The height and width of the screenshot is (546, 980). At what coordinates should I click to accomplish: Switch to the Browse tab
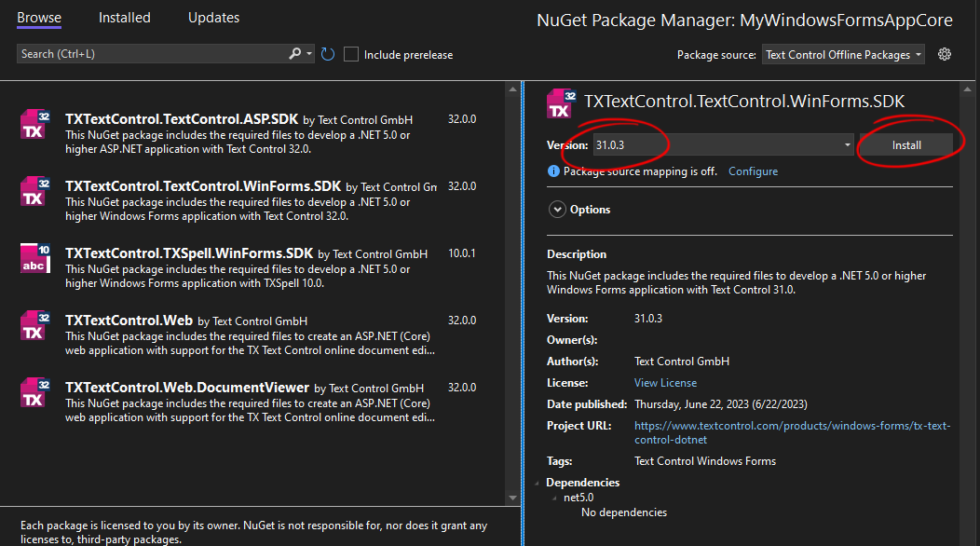(x=39, y=18)
